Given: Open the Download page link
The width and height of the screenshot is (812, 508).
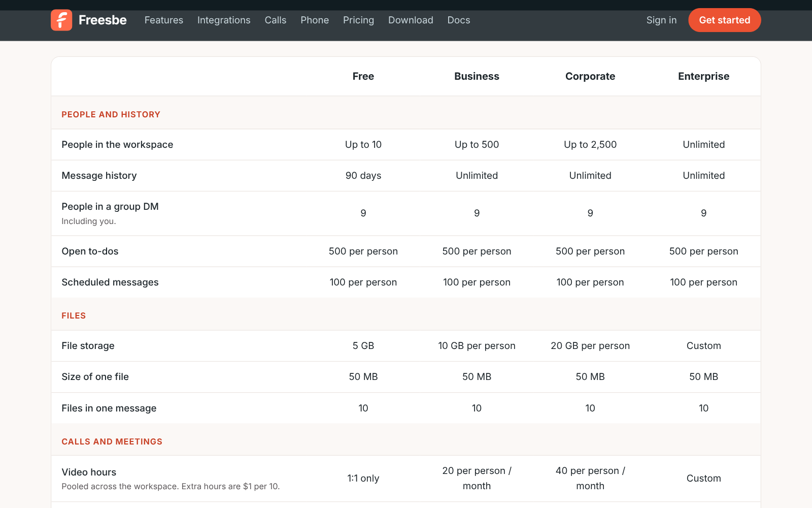Looking at the screenshot, I should coord(411,20).
